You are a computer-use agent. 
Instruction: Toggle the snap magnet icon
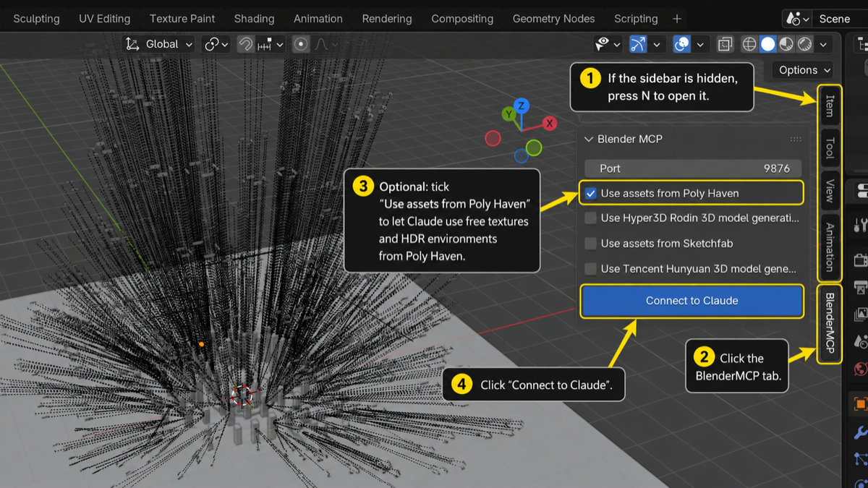click(246, 44)
